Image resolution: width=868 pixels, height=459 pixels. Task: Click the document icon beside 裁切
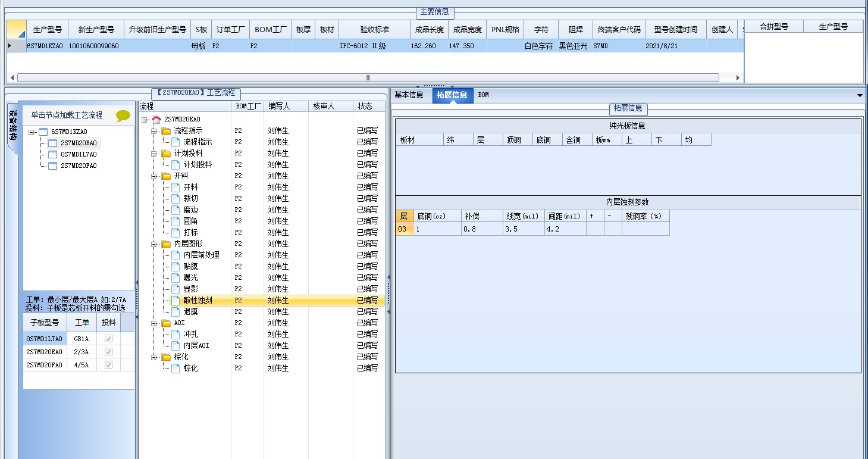tap(176, 199)
